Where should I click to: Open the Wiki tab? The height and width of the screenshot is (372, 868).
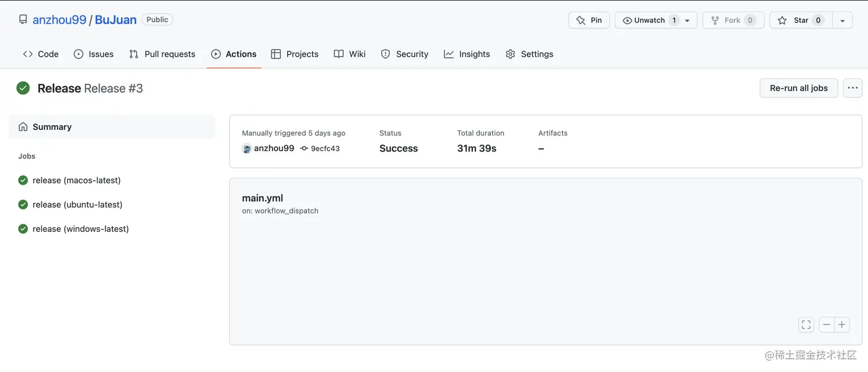pyautogui.click(x=350, y=54)
